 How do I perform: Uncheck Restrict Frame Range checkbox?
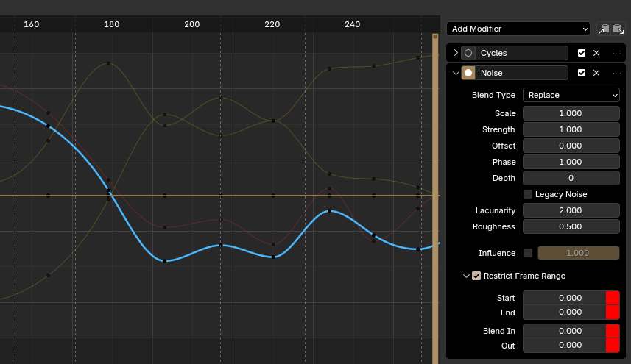click(476, 276)
